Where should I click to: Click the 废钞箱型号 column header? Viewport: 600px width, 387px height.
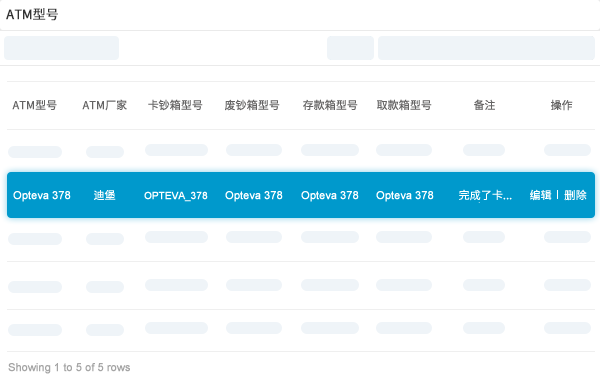pos(252,105)
